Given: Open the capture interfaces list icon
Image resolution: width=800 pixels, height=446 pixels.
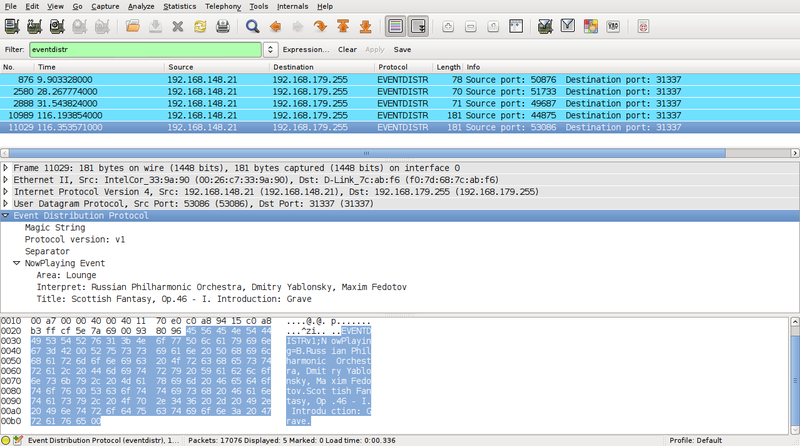Looking at the screenshot, I should point(12,26).
